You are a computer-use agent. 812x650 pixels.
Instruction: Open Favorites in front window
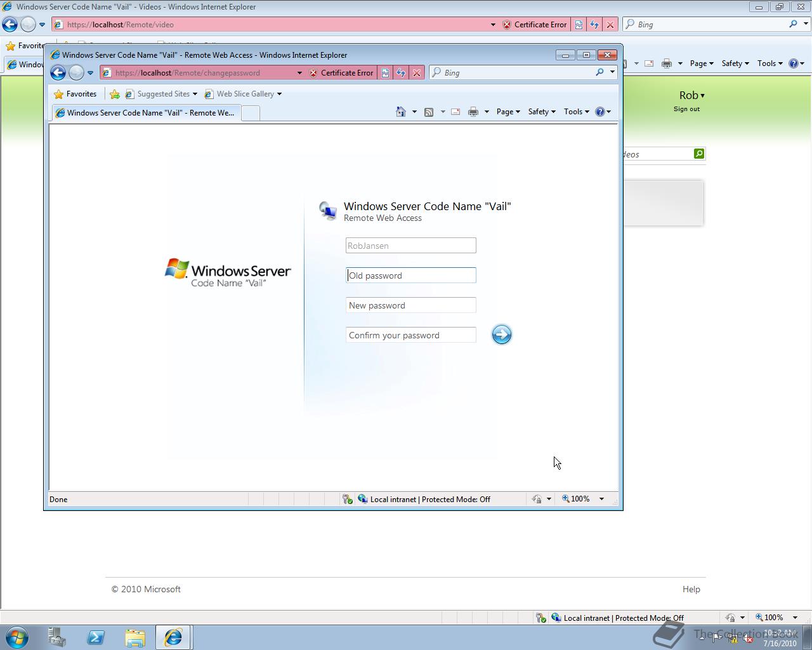tap(75, 94)
